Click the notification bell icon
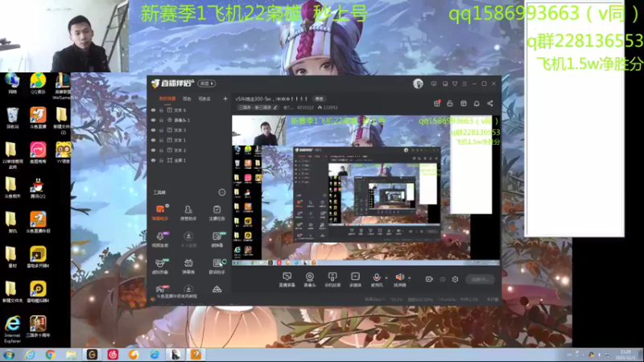Viewport: 644px width, 362px height. [x=477, y=104]
